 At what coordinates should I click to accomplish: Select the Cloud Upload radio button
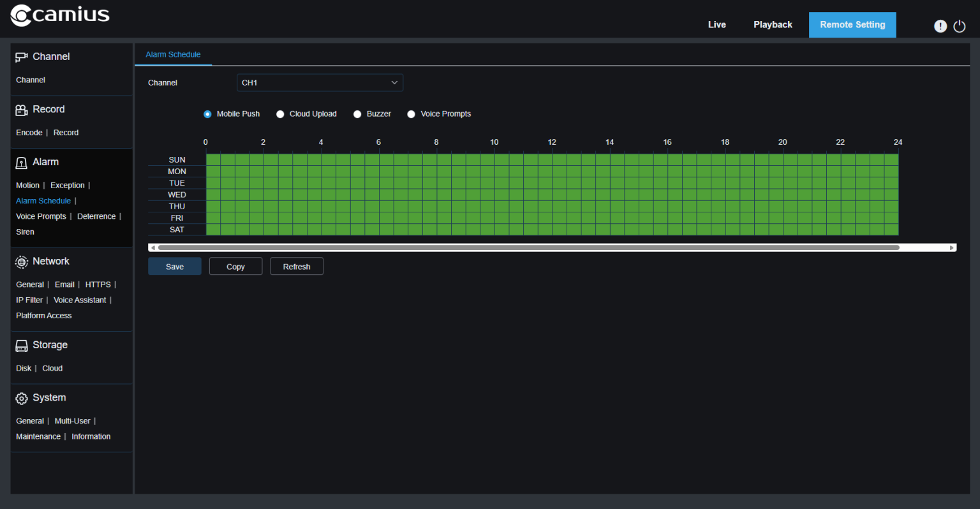(280, 114)
